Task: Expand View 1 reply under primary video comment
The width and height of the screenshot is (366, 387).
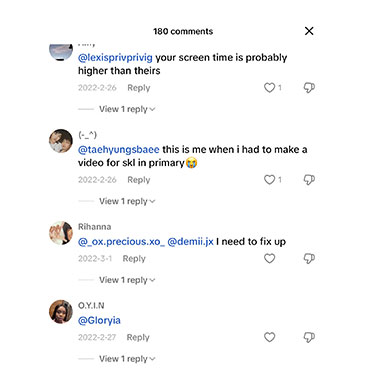Action: click(x=127, y=201)
